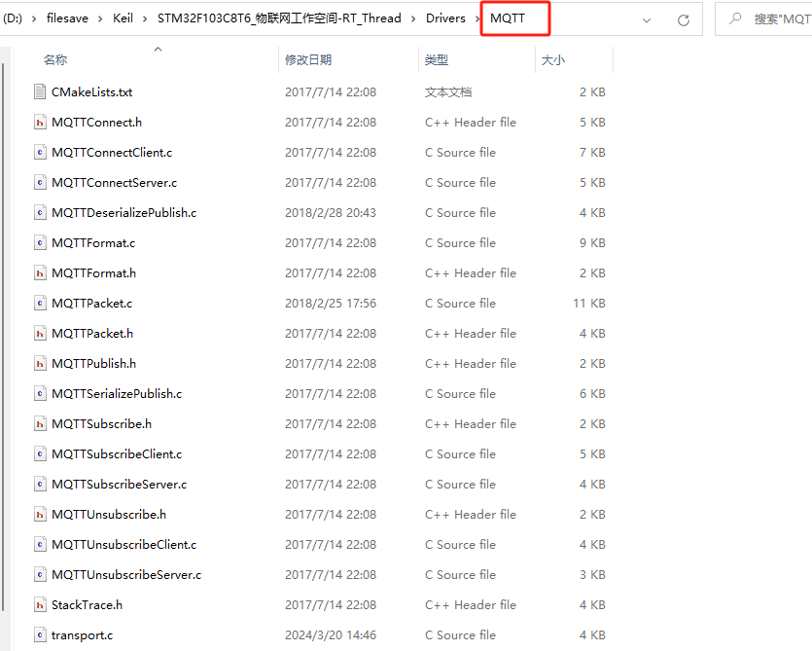
Task: Click the transport.c source file icon
Action: [x=40, y=634]
